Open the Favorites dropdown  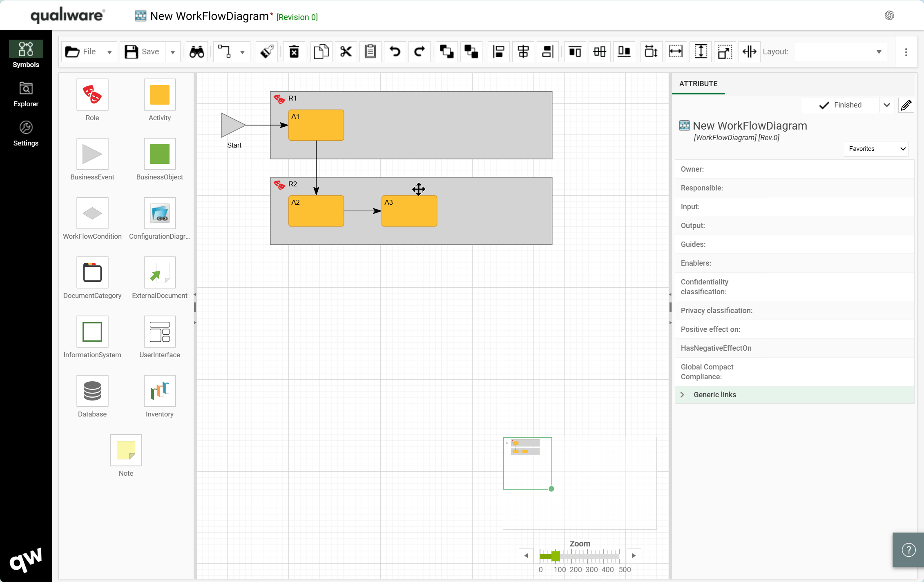pos(876,149)
